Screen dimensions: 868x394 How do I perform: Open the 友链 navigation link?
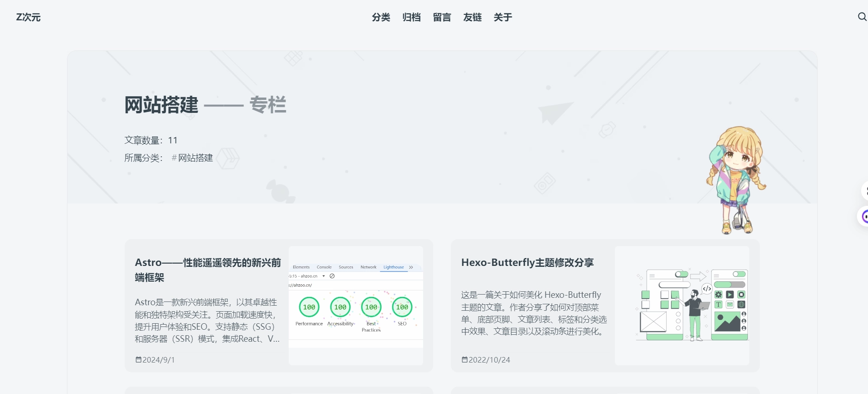[x=472, y=18]
